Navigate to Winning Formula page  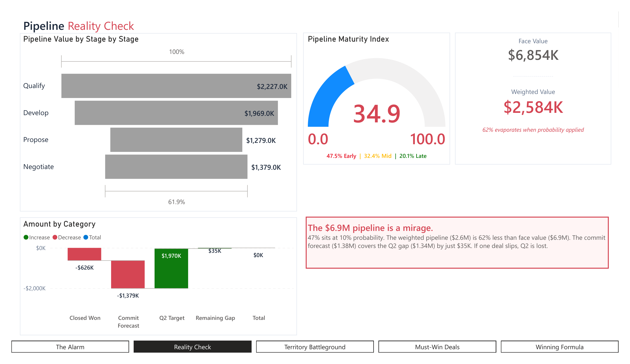(x=559, y=347)
